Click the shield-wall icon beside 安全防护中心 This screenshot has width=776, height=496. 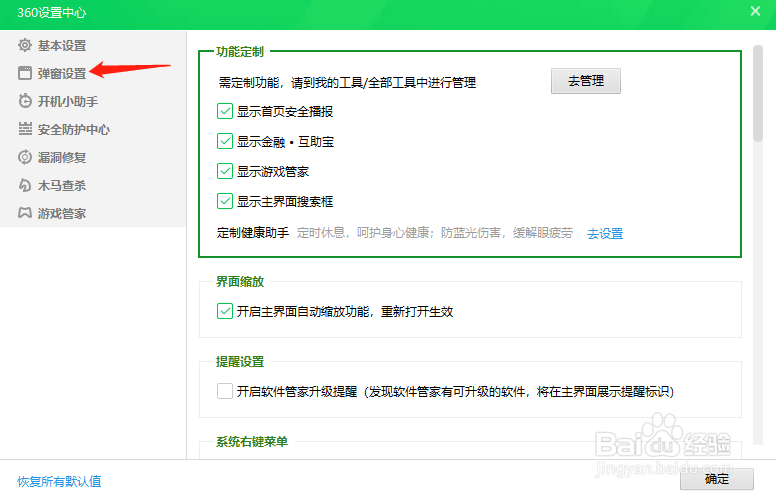(x=25, y=129)
